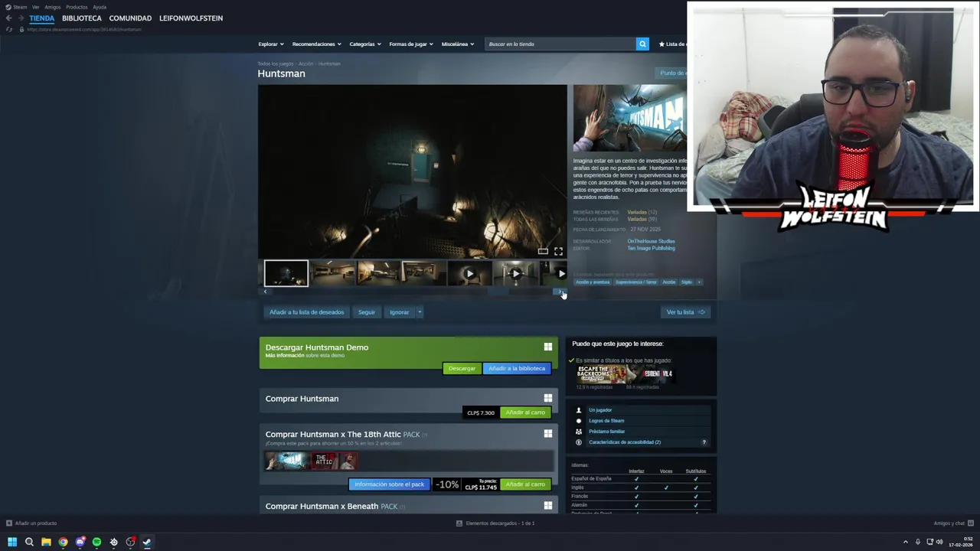Click the downloads icon beside Elementos descargados

point(459,523)
